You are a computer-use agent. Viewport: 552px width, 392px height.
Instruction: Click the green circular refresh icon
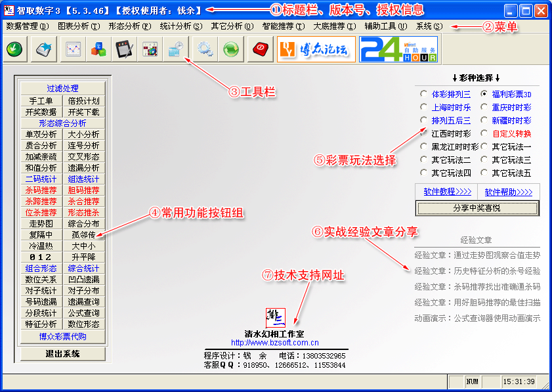pyautogui.click(x=231, y=49)
